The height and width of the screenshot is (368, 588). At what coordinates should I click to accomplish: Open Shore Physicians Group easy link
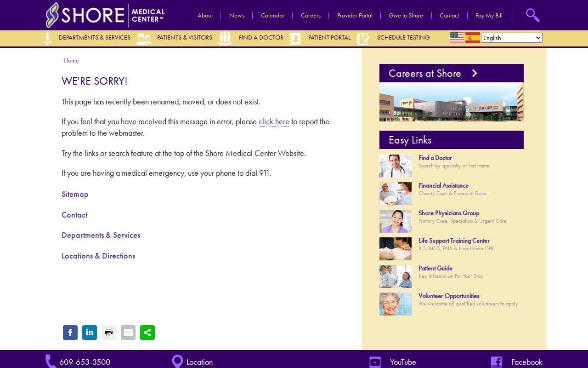(x=449, y=213)
